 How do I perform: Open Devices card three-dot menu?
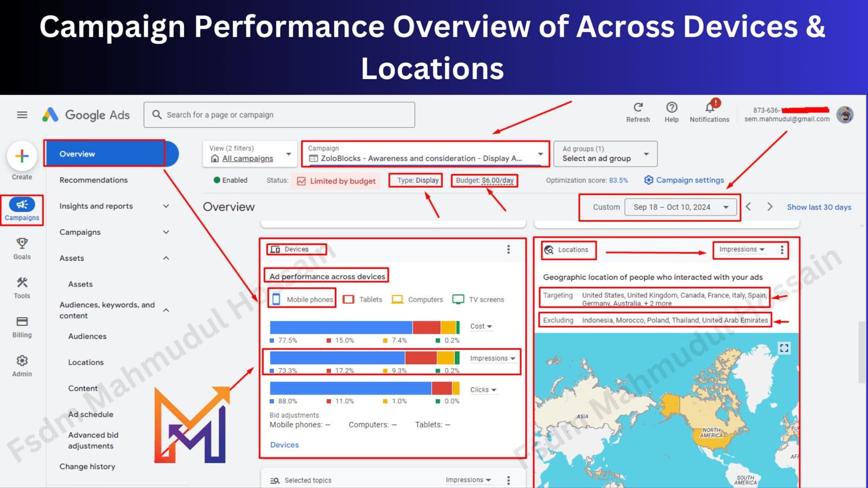coord(508,249)
